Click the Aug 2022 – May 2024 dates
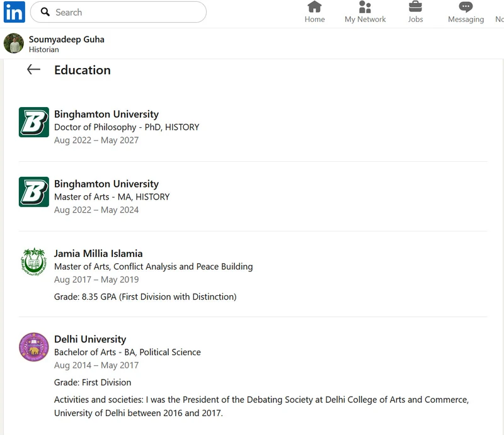Screen dimensions: 504x435 (96, 210)
